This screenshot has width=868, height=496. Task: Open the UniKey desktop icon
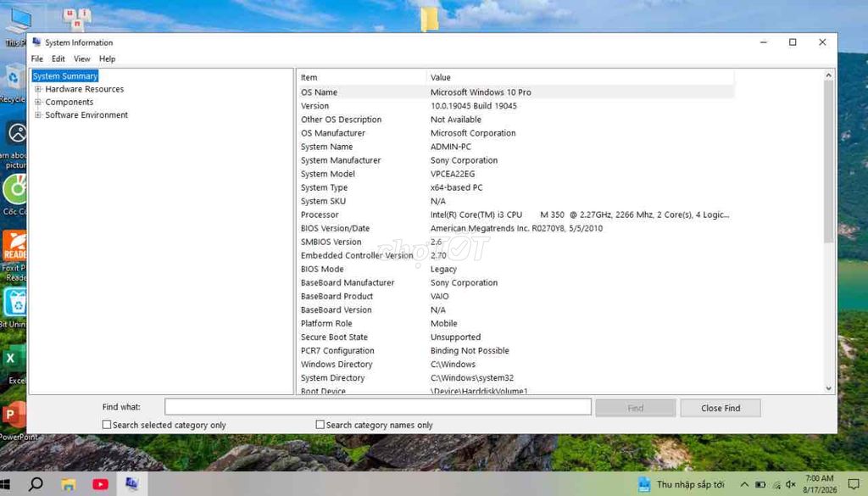tap(77, 19)
